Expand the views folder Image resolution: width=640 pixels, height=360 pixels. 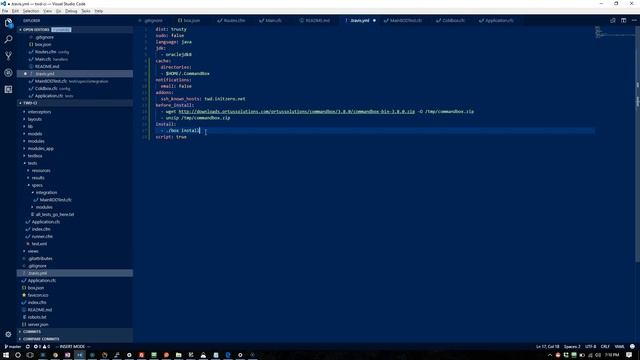[33, 251]
